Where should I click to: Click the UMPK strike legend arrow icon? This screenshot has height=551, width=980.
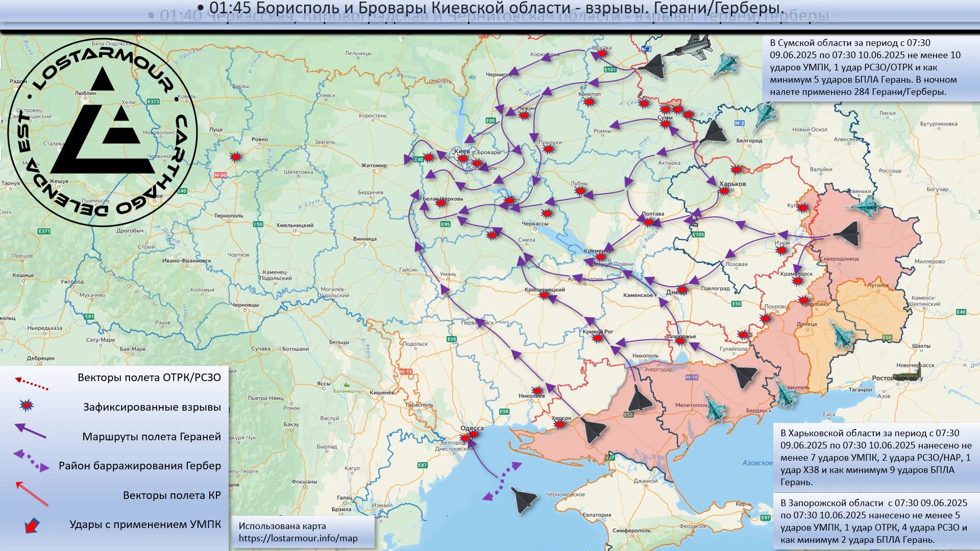[32, 525]
